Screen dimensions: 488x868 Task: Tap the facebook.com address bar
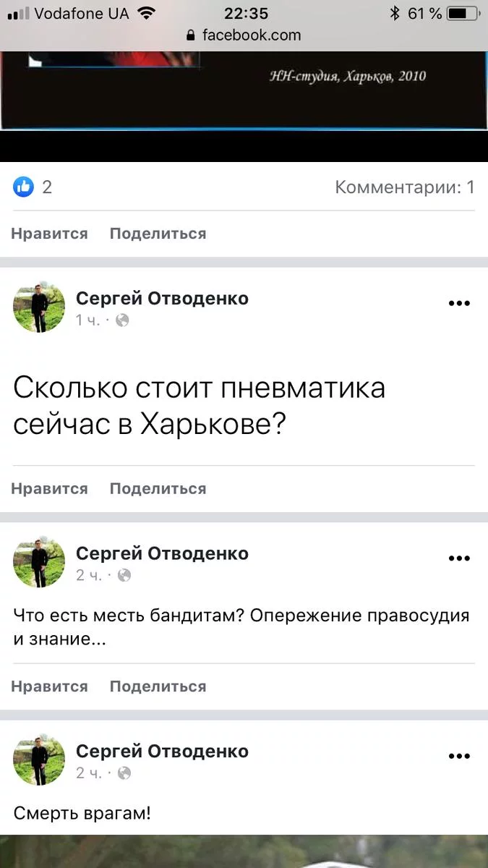(251, 35)
